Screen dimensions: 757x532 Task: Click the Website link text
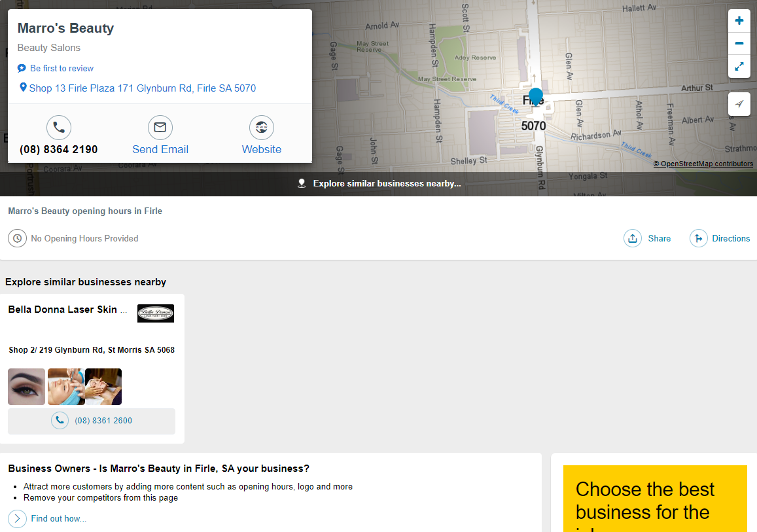pos(262,149)
